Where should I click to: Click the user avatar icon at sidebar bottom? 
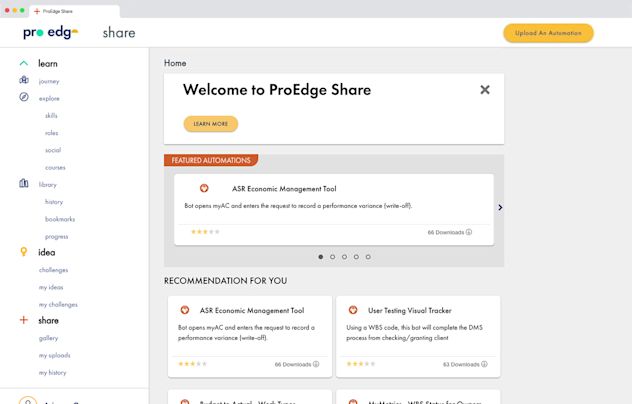click(x=28, y=400)
